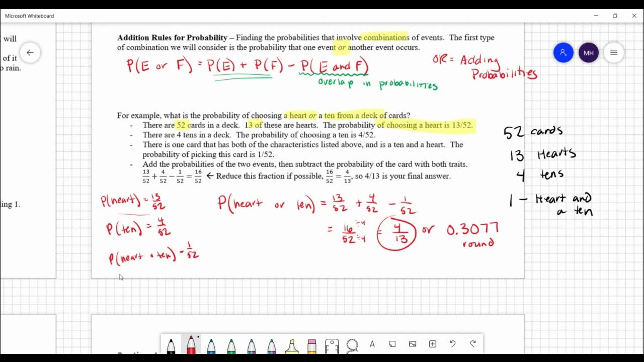Select the galaxy pen next to the highlighter
The image size is (644, 362).
[271, 345]
